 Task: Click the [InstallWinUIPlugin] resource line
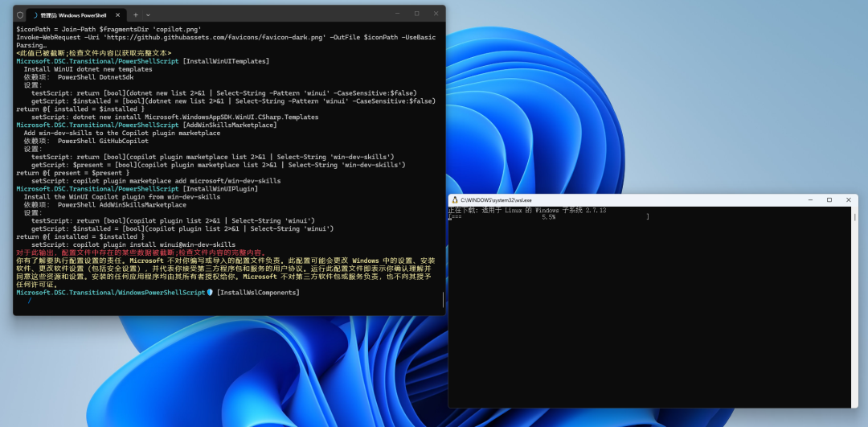pos(137,189)
